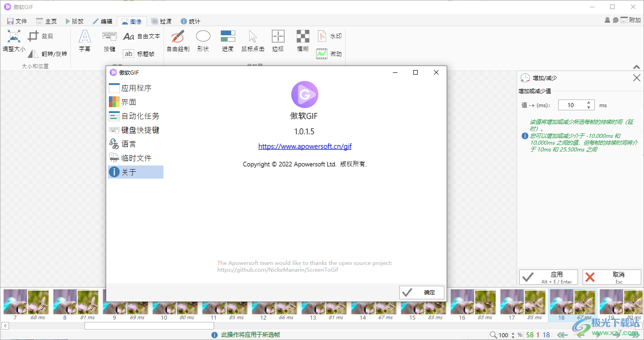Switch to the Edit (编辑) tab
644x340 pixels.
click(x=103, y=21)
